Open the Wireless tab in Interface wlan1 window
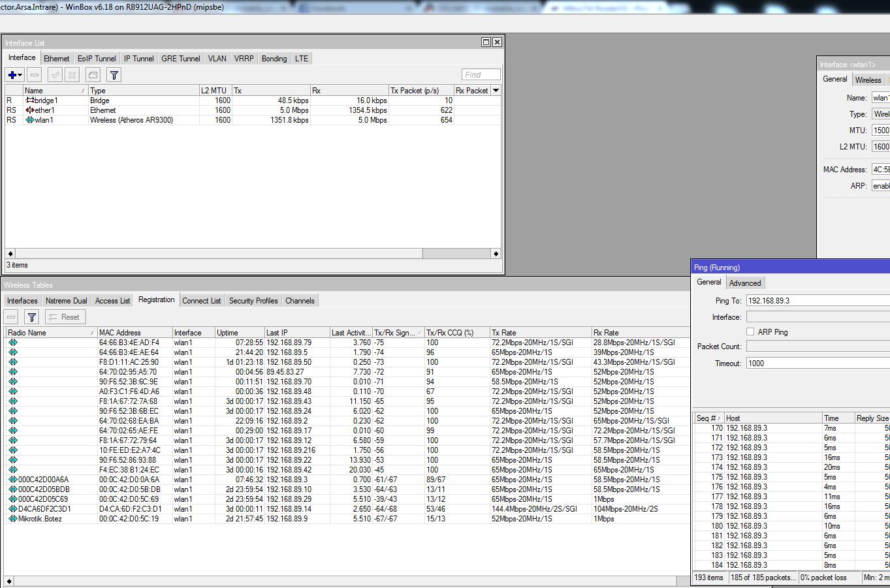This screenshot has width=890, height=588. 868,80
